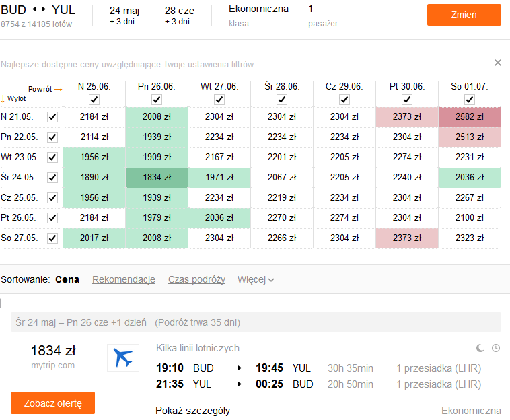Click the clock long-travel-time icon
This screenshot has width=510, height=420.
tap(496, 348)
